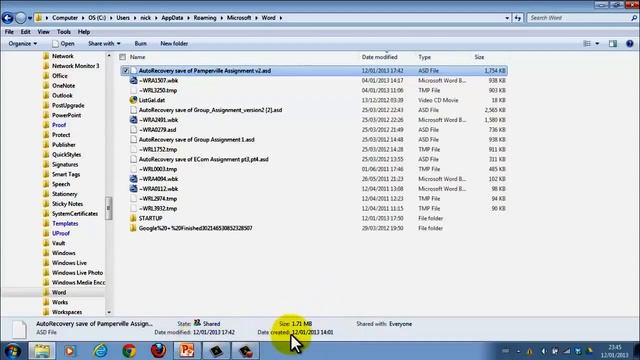
Task: Create a New folder
Action: click(x=174, y=44)
